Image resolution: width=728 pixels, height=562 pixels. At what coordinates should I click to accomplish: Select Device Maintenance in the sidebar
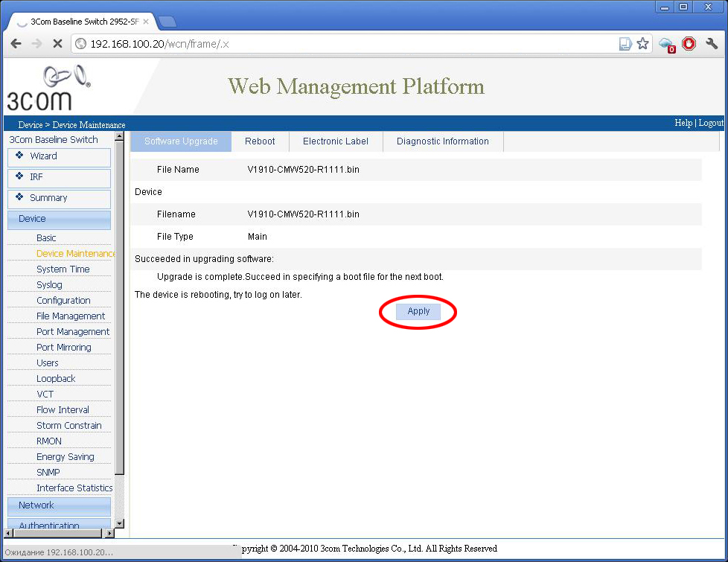[75, 254]
